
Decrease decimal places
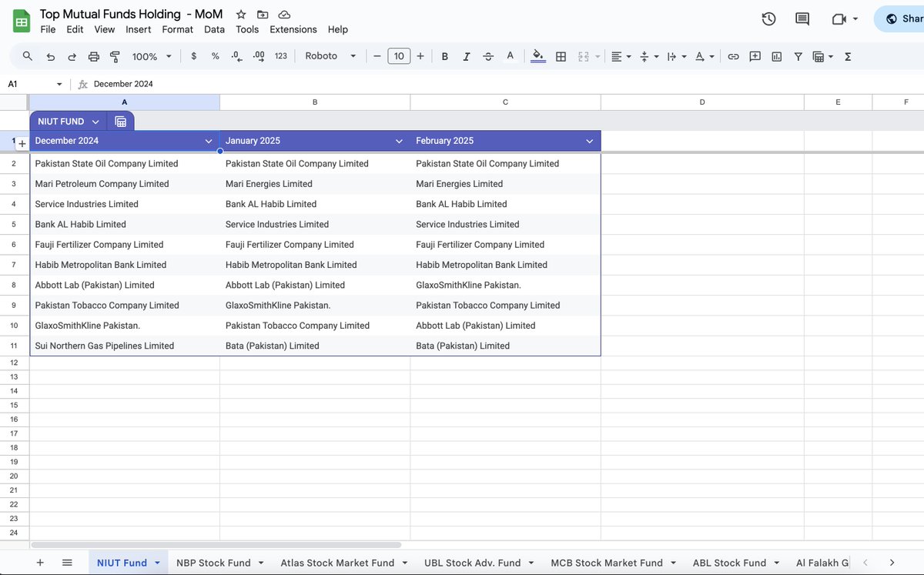(237, 56)
